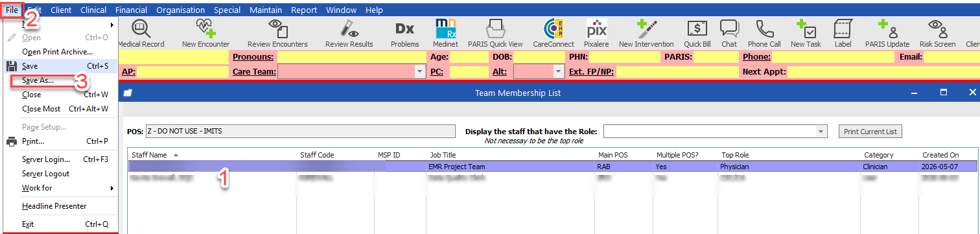980x234 pixels.
Task: Open the Report menu
Action: [x=304, y=10]
